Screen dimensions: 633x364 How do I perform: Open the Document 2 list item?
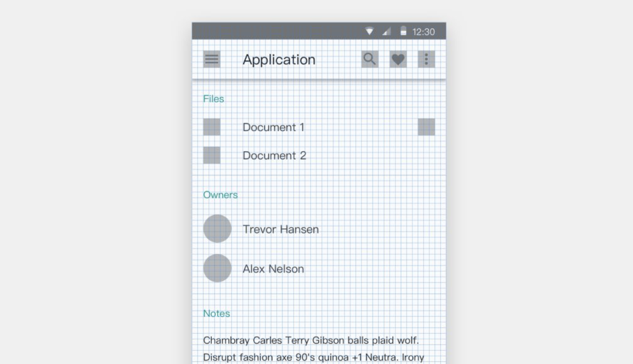274,156
